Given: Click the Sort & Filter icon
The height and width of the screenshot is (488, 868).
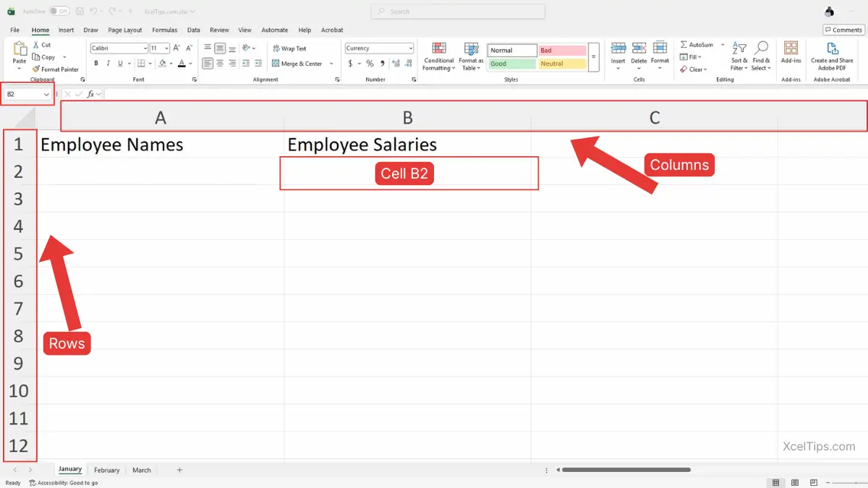Looking at the screenshot, I should click(739, 48).
